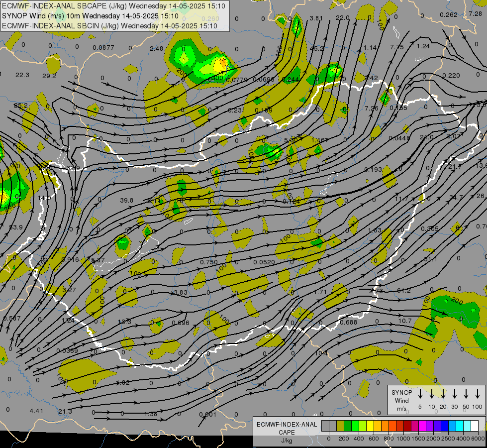This screenshot has width=487, height=448.
Task: Click the map value 0.193
Action: pos(373,169)
